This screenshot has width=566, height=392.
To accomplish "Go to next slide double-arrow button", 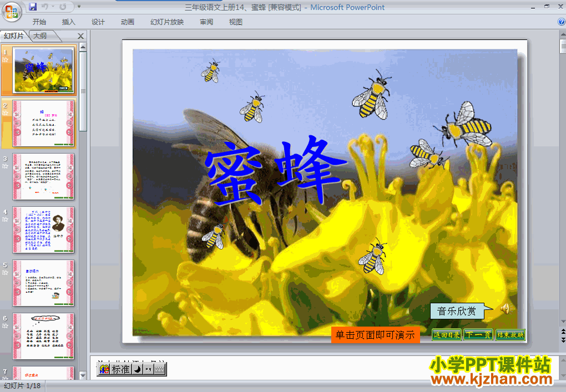I will click(x=563, y=340).
